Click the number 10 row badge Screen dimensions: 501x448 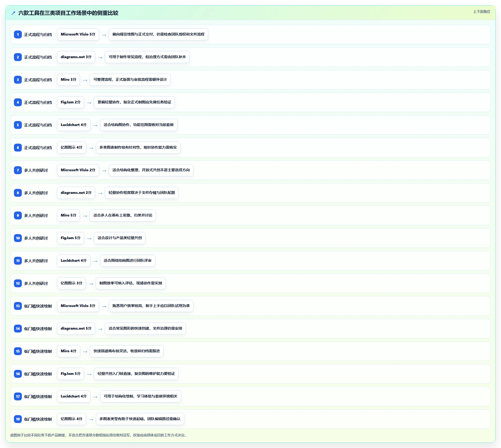(18, 238)
